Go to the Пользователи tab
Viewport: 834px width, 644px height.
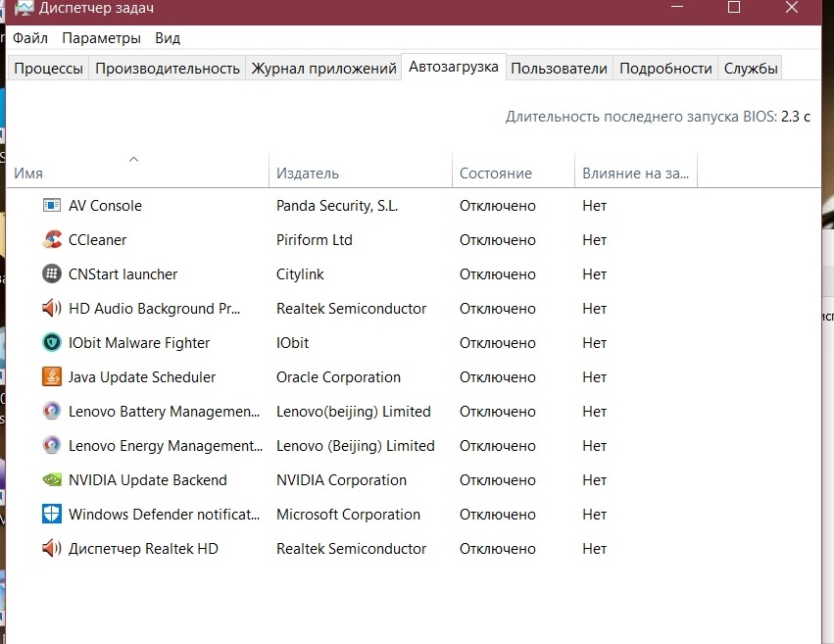(x=559, y=68)
